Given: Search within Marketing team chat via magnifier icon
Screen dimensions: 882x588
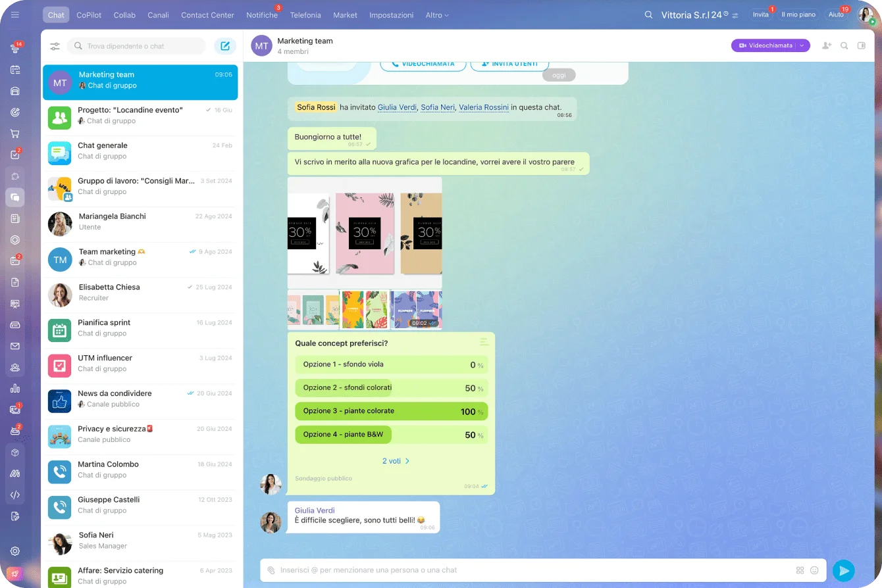Looking at the screenshot, I should point(844,45).
